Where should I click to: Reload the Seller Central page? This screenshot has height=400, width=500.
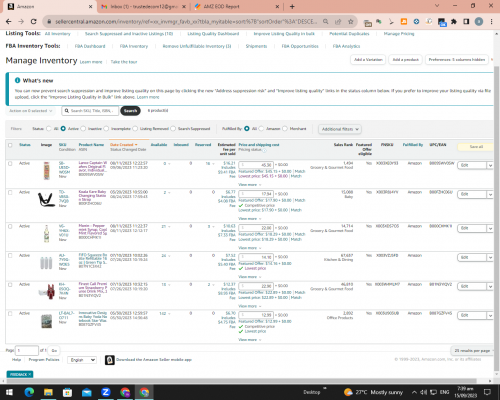click(x=33, y=21)
